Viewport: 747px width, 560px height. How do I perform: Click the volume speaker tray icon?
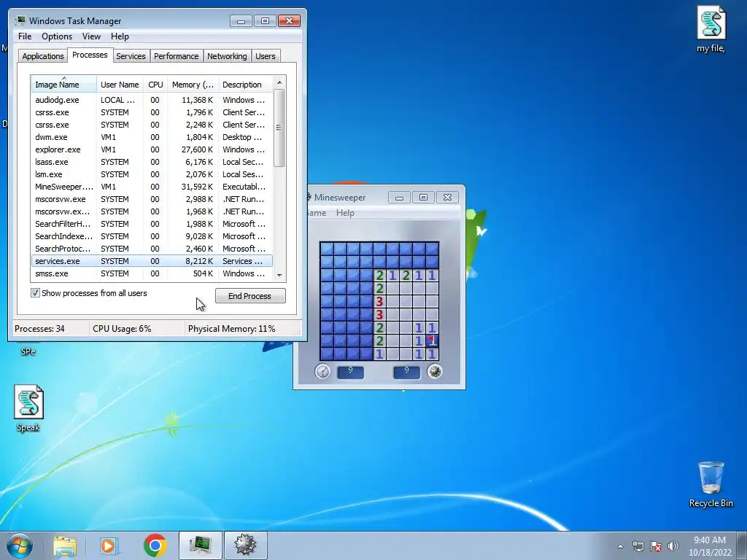point(673,546)
